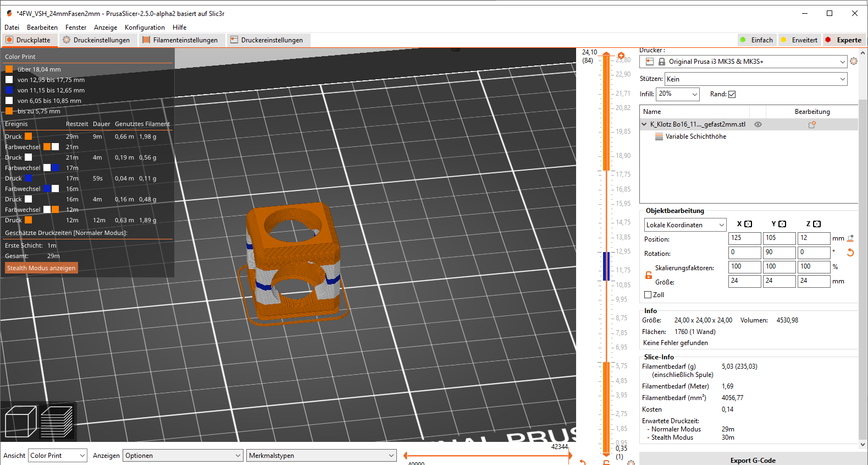This screenshot has width=868, height=465.
Task: Open the Merkmalstypen dropdown
Action: (x=322, y=456)
